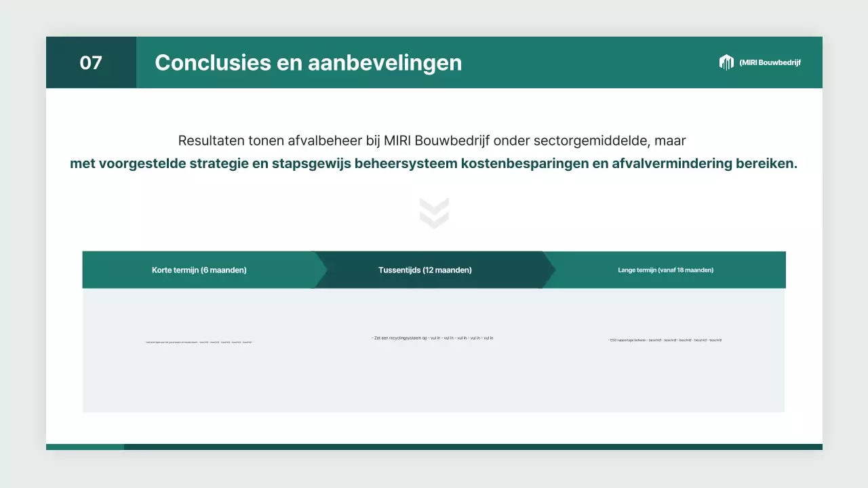868x488 pixels.
Task: Click the bold green line starting 'met voorgestelde strategie'
Action: tap(433, 163)
